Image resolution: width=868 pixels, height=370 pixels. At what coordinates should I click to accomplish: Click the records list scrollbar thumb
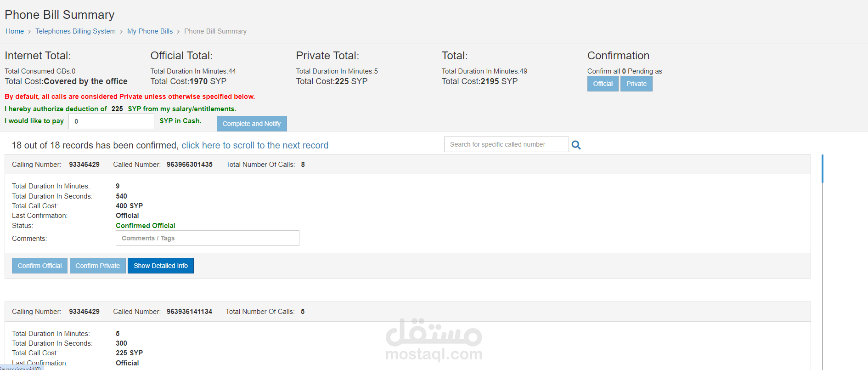(822, 169)
